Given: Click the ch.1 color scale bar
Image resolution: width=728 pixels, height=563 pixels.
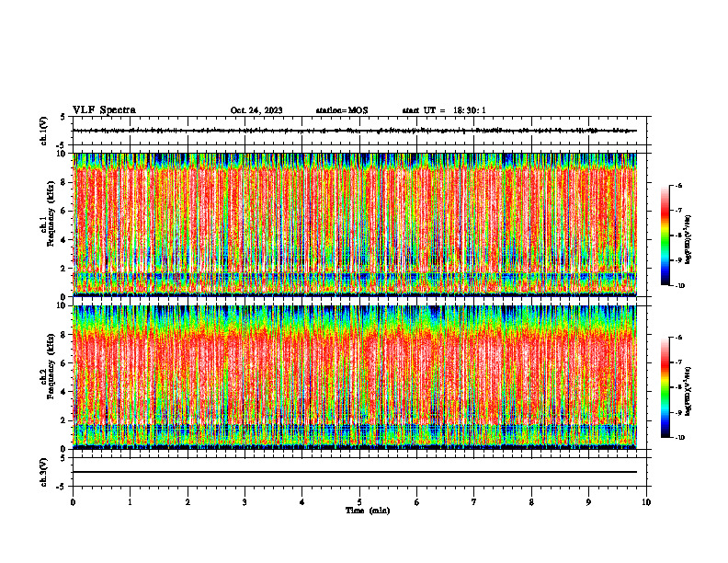Looking at the screenshot, I should [665, 236].
